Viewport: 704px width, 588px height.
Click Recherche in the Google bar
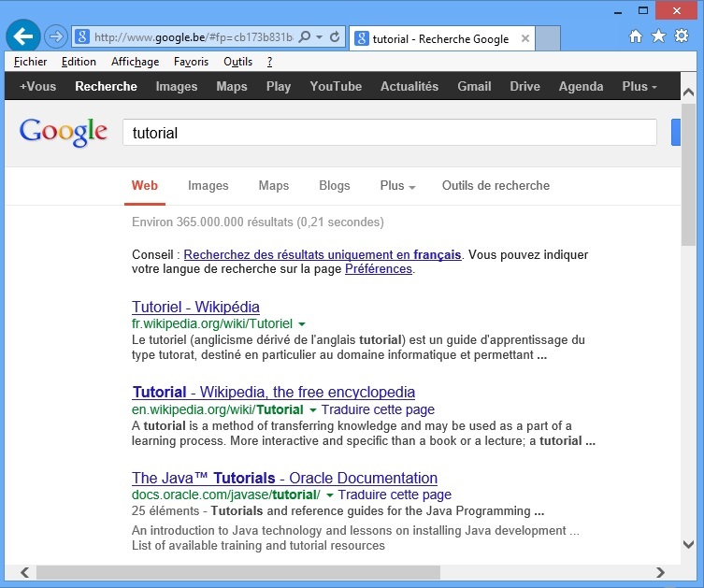(x=106, y=86)
